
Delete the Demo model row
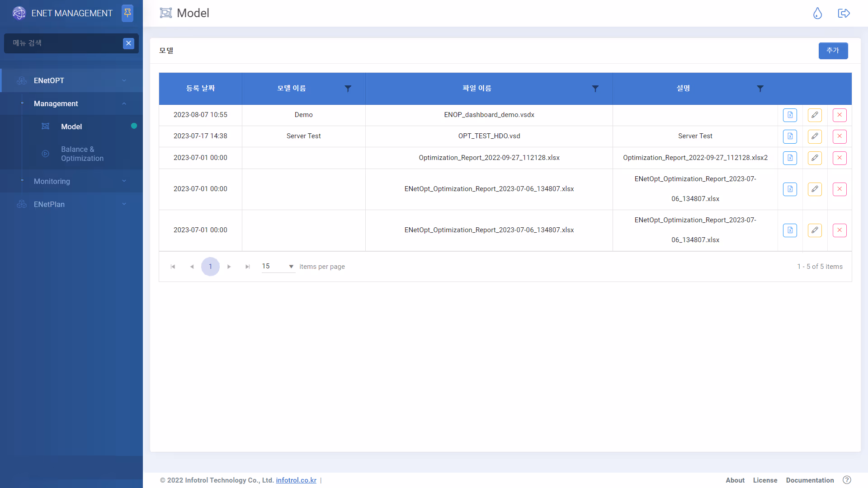[x=840, y=115]
